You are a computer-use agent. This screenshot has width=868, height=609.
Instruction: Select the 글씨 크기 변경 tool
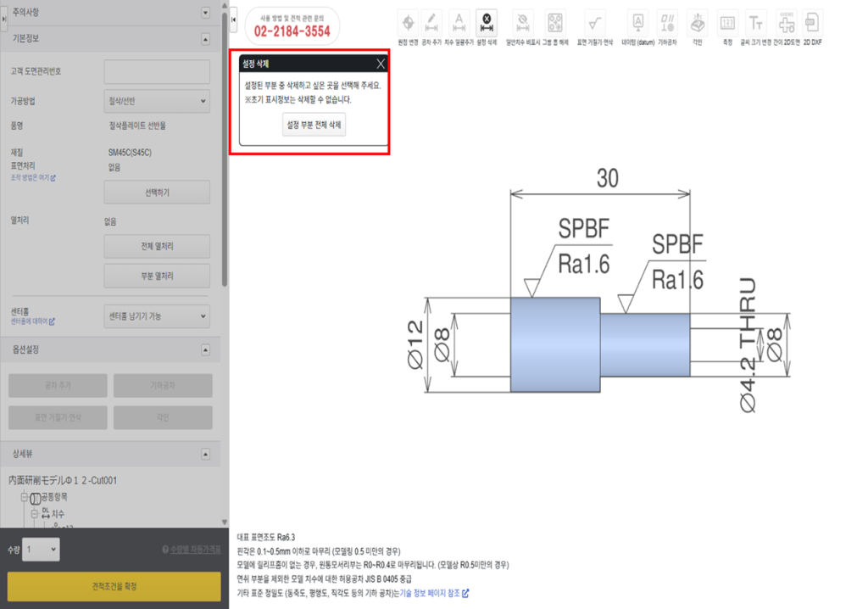coord(755,23)
